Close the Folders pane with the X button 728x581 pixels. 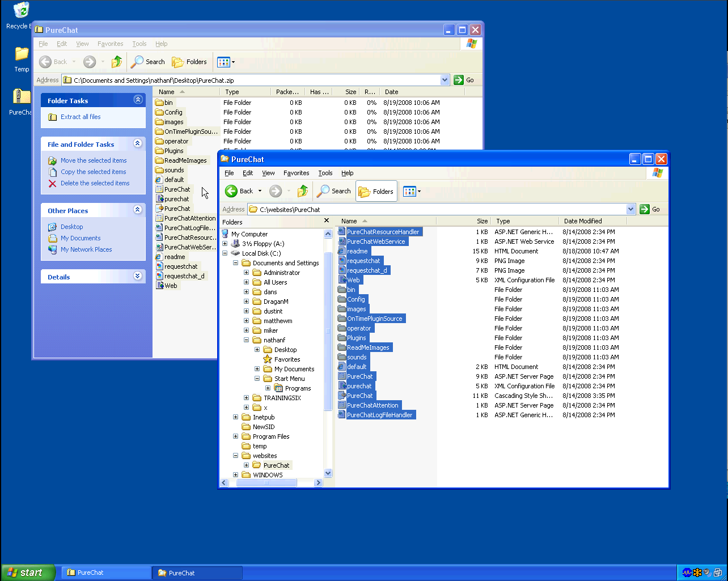point(327,221)
